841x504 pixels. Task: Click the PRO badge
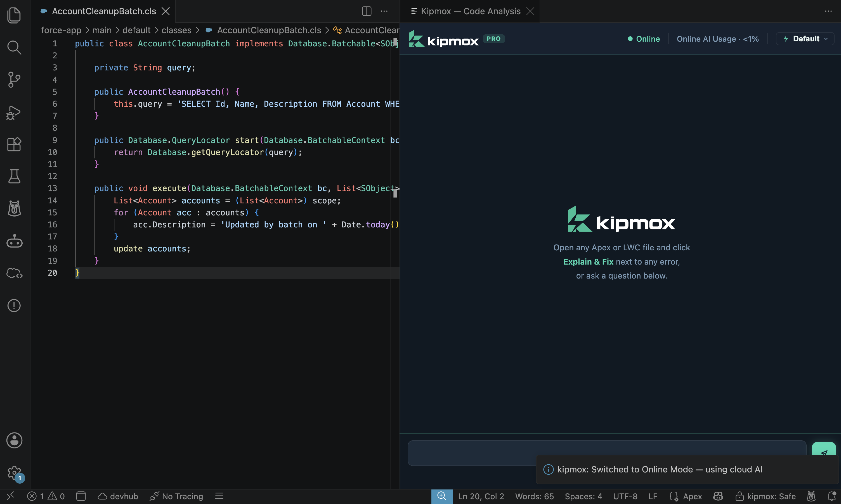point(493,39)
